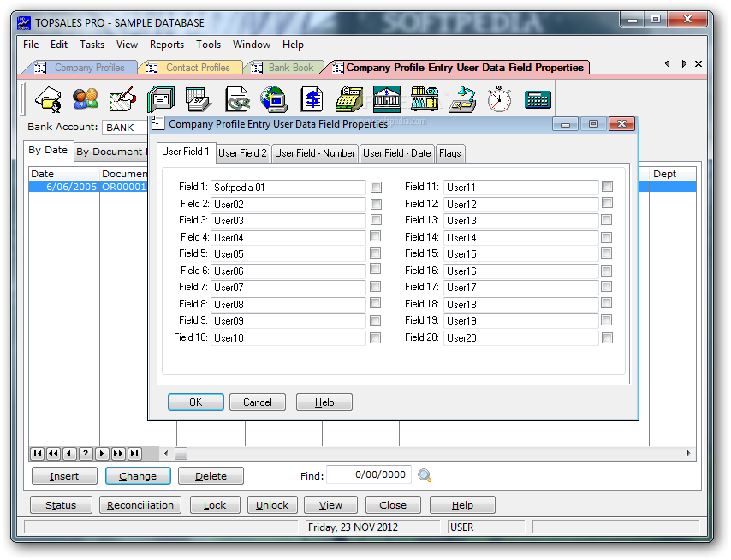Close the active document tab X

point(698,64)
